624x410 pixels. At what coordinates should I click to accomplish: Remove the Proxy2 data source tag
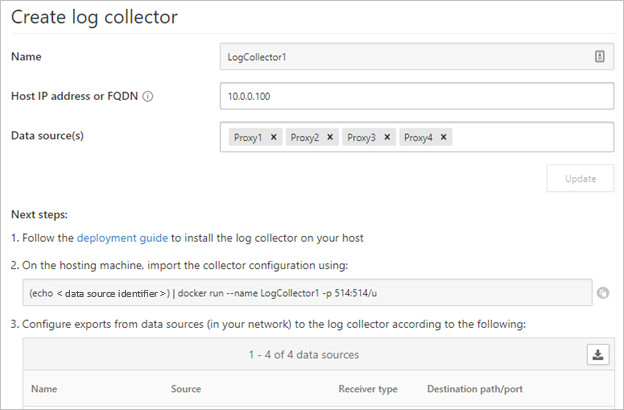tap(330, 137)
